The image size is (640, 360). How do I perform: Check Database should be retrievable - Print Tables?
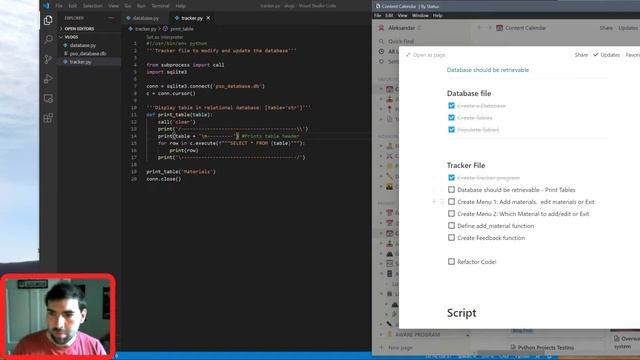(451, 189)
